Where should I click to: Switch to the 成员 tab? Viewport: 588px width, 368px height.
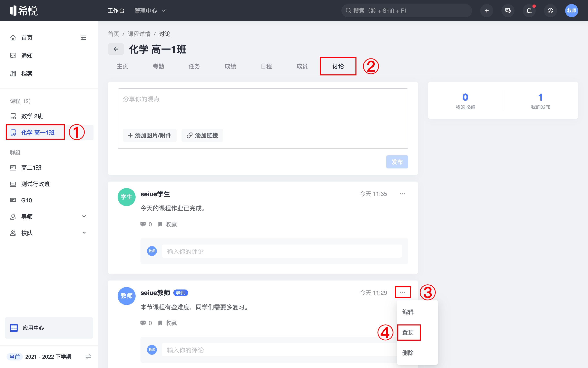[302, 66]
